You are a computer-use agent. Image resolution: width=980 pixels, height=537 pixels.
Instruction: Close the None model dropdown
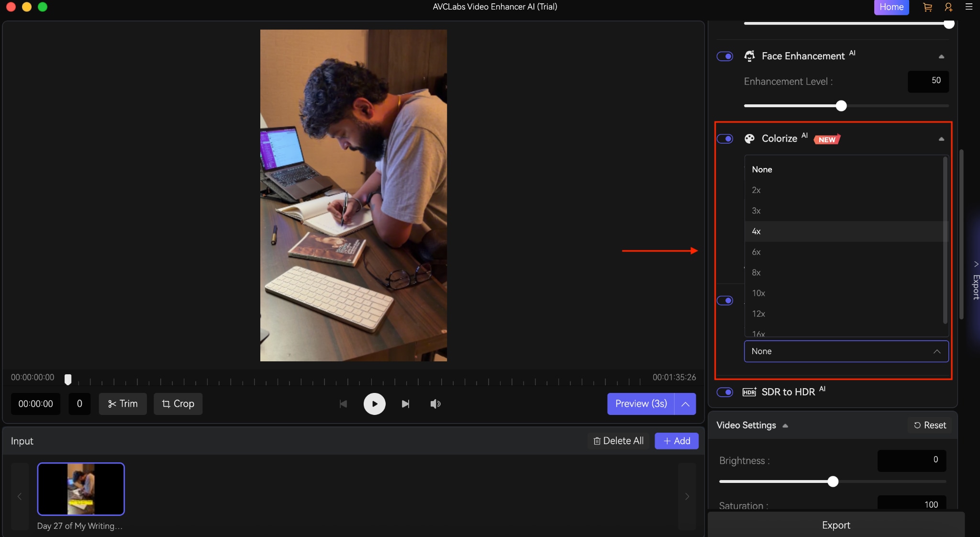pos(936,351)
